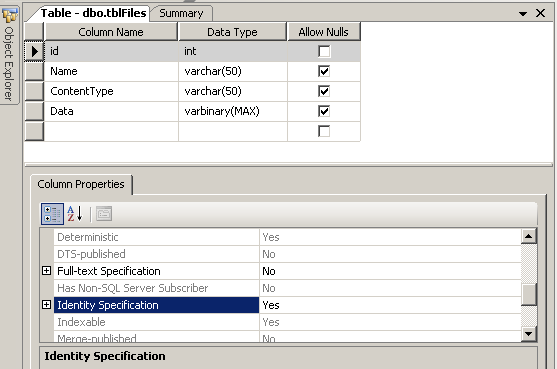Click the 'Data' column name cell
The width and height of the screenshot is (557, 369).
click(111, 111)
